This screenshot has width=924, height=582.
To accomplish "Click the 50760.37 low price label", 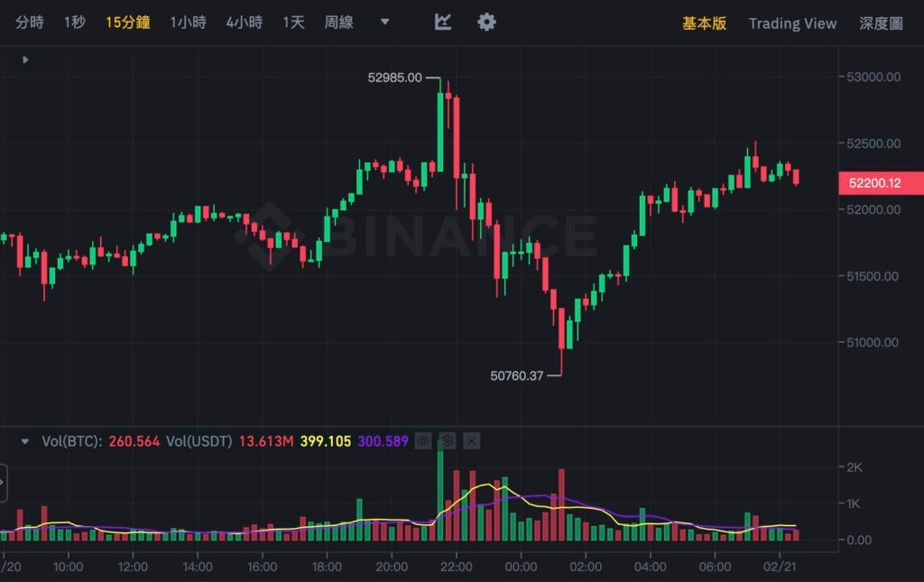I will click(x=517, y=376).
